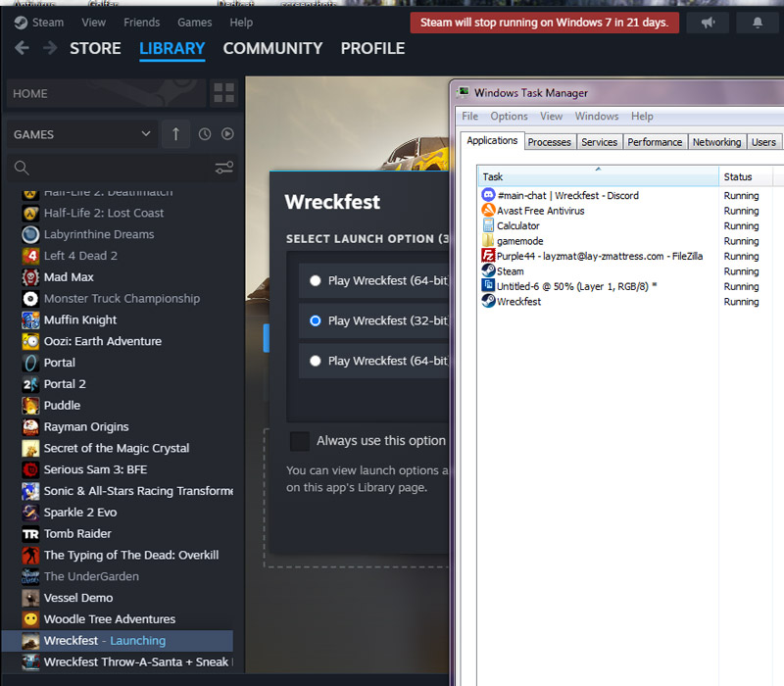784x686 pixels.
Task: Click Discord icon in Task Manager list
Action: click(x=488, y=194)
